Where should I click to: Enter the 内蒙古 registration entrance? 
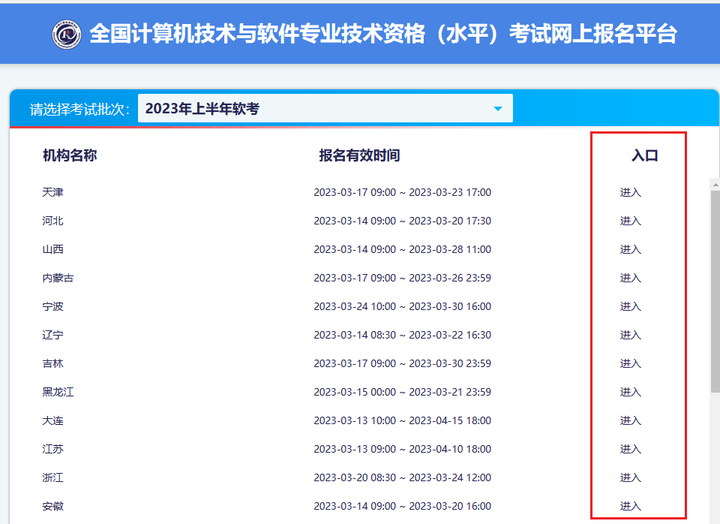tap(630, 278)
